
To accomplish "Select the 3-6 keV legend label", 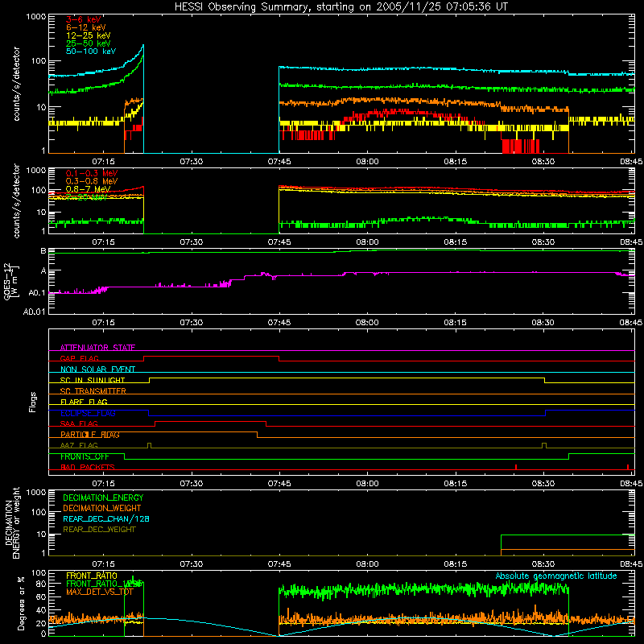I will 84,19.
